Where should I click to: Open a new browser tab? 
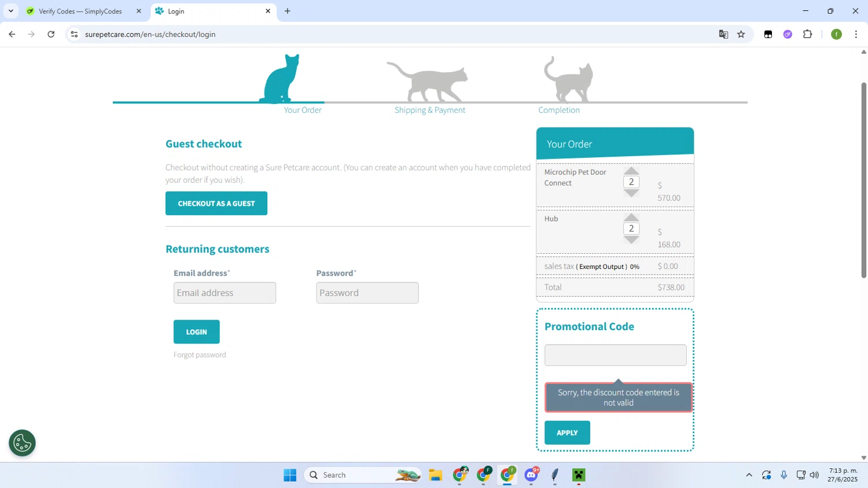288,11
